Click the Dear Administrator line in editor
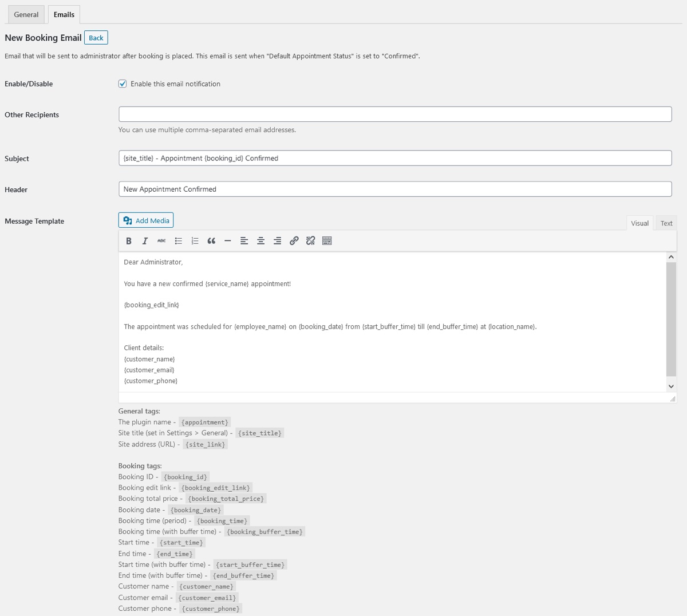 click(153, 262)
